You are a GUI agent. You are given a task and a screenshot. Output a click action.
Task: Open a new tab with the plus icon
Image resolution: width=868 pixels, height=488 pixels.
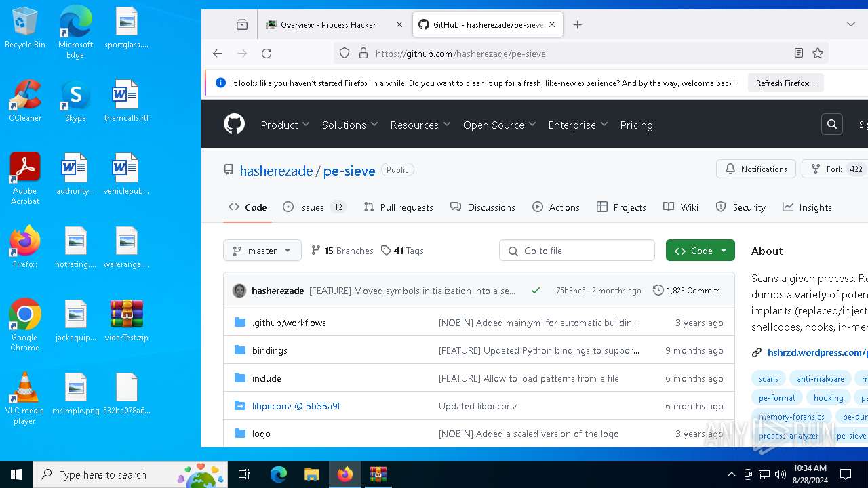[x=578, y=24]
